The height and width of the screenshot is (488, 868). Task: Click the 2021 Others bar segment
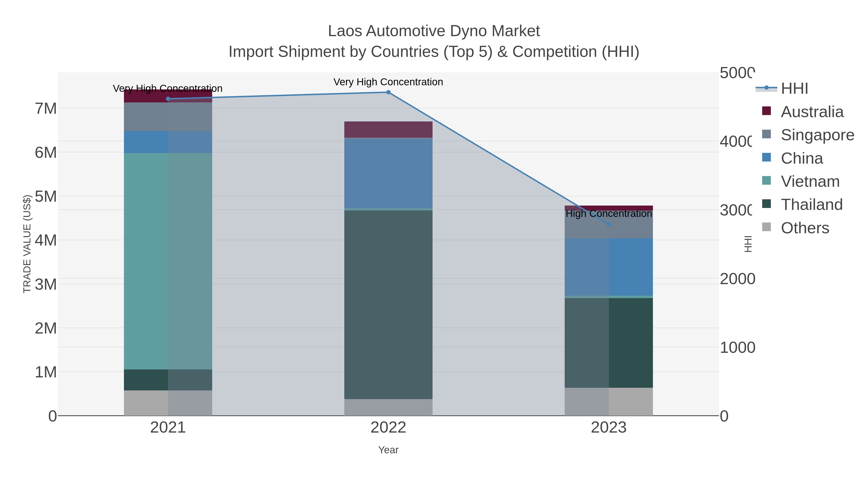(168, 403)
